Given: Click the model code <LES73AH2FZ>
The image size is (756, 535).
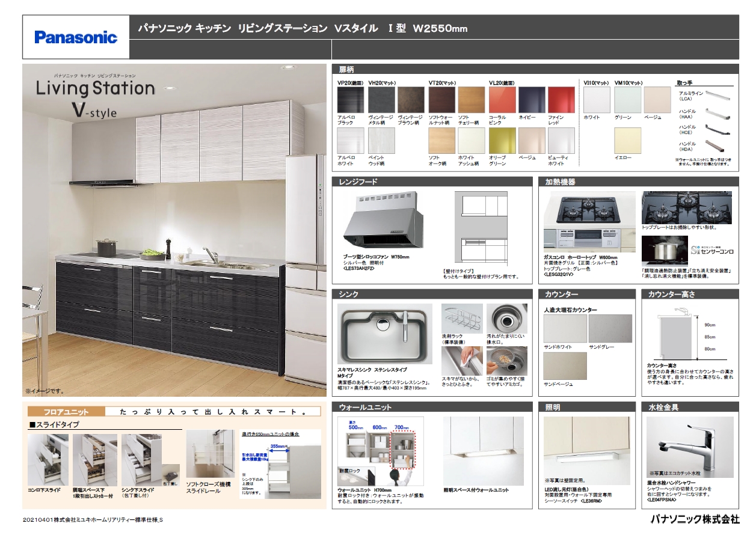Looking at the screenshot, I should (359, 268).
